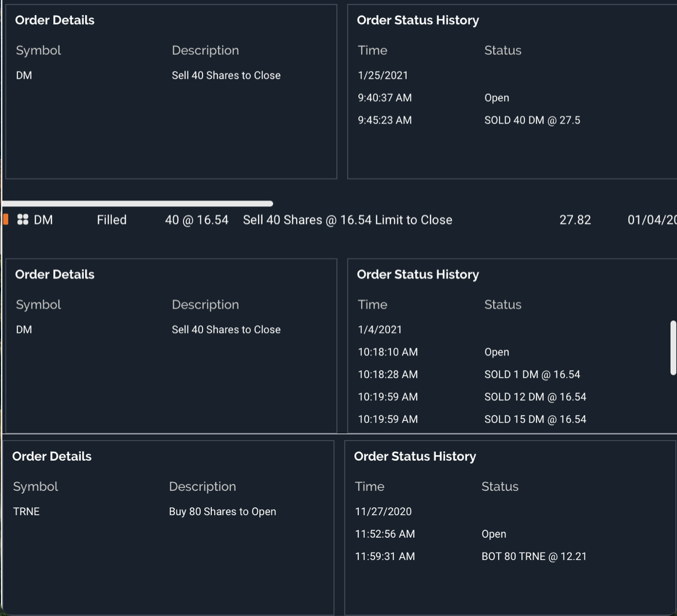Click the orange marker on the DM row
Image resolution: width=677 pixels, height=616 pixels.
[6, 219]
